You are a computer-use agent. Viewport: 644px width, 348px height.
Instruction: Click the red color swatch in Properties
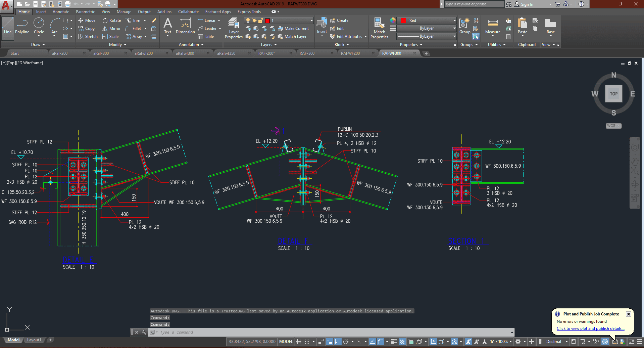point(403,20)
